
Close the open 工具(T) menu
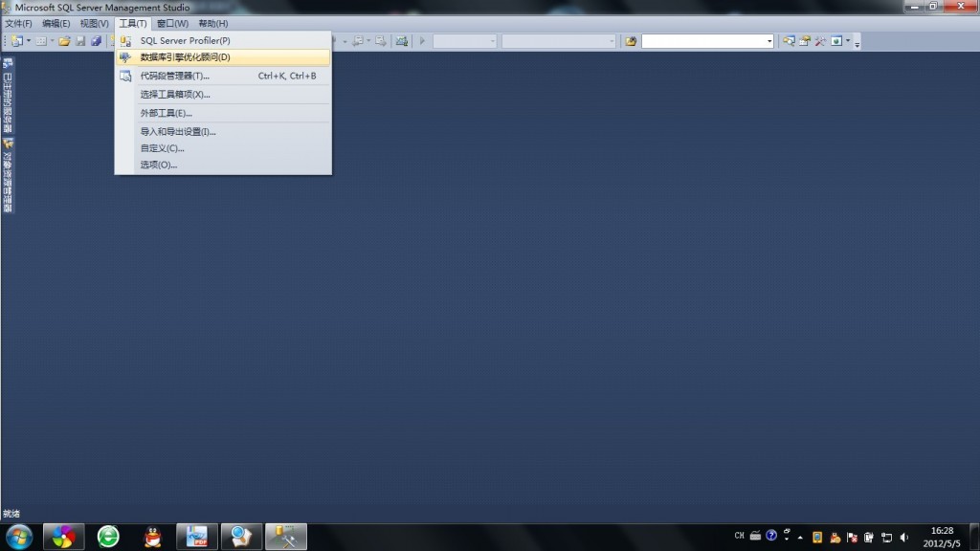point(132,23)
